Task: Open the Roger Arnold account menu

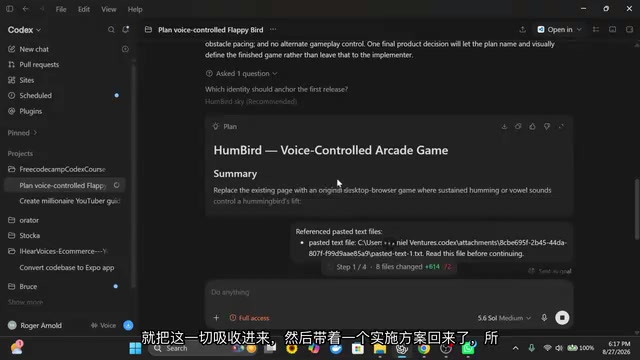Action: (x=36, y=325)
